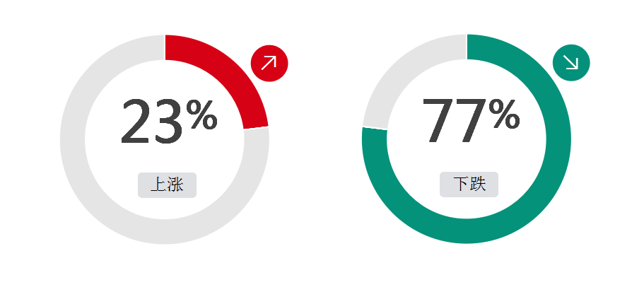
Task: Click the 下 character in the falling label
Action: (461, 184)
